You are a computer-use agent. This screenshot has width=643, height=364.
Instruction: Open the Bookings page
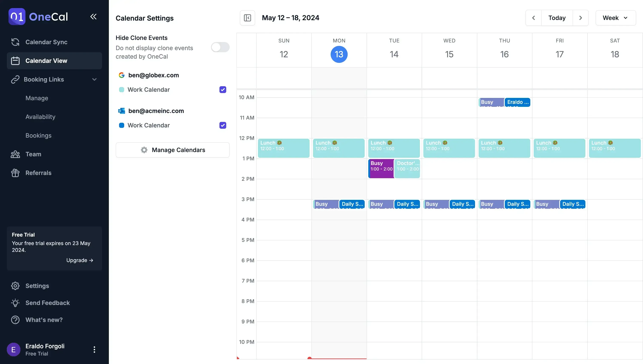tap(38, 135)
